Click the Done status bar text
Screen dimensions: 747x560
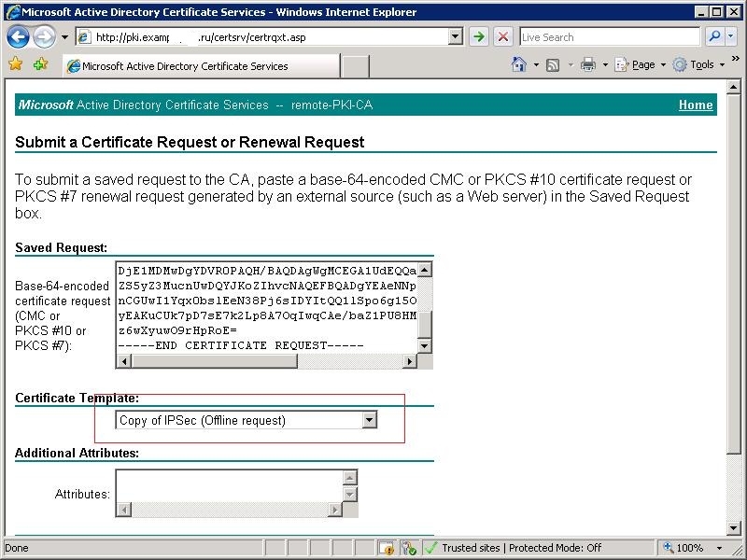(x=16, y=548)
